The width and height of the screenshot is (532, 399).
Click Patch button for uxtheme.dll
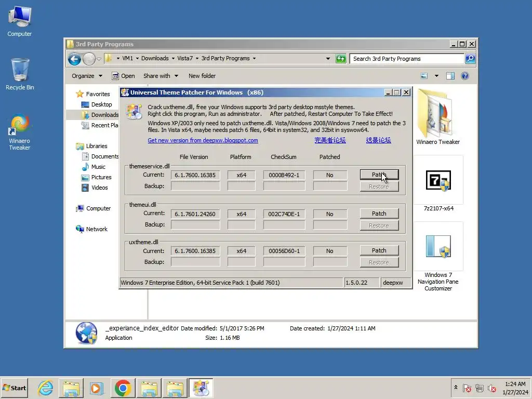(x=379, y=250)
